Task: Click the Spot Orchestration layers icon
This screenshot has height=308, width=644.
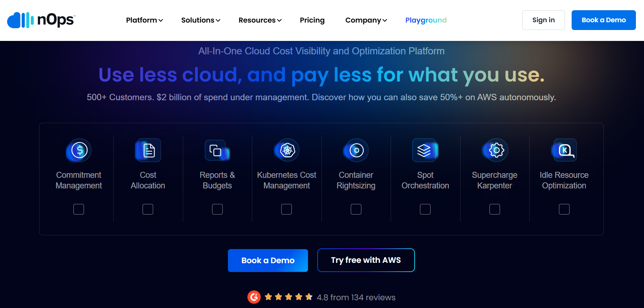Action: (425, 150)
